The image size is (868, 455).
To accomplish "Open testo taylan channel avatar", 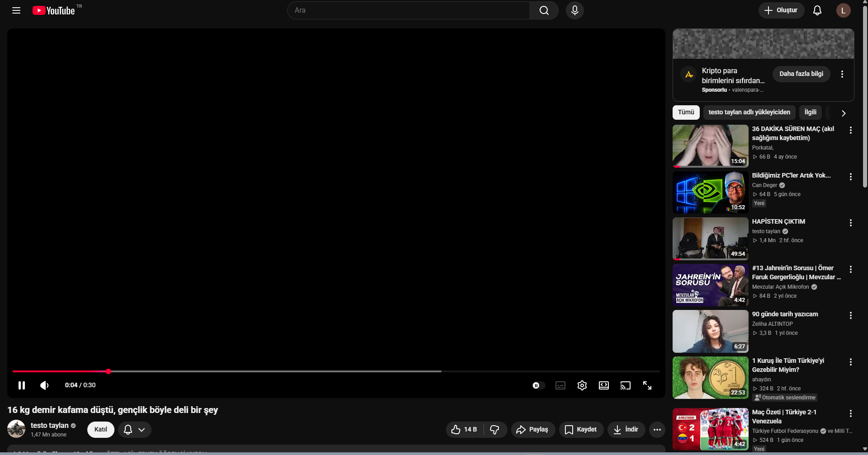I will click(16, 429).
